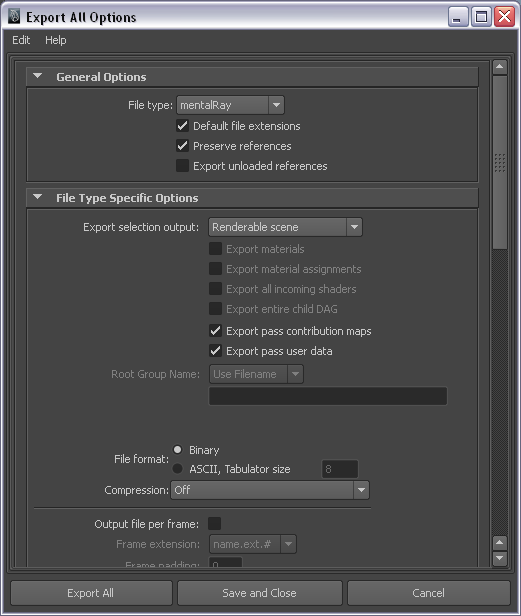Click the Export All Options window title
The width and height of the screenshot is (521, 616).
[x=81, y=17]
